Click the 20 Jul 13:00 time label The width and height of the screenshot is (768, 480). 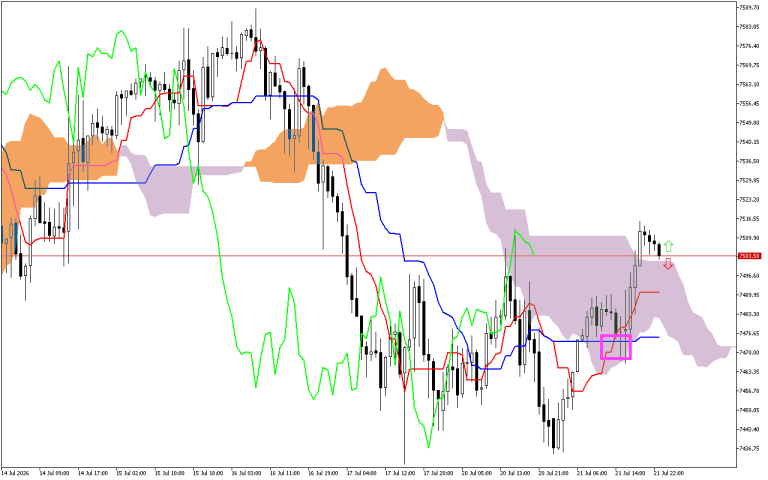[515, 474]
